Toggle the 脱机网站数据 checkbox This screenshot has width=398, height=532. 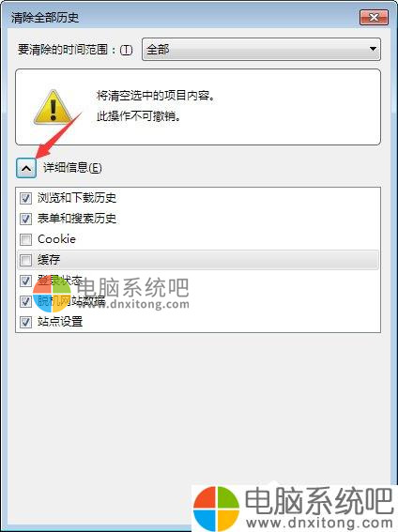(x=25, y=301)
